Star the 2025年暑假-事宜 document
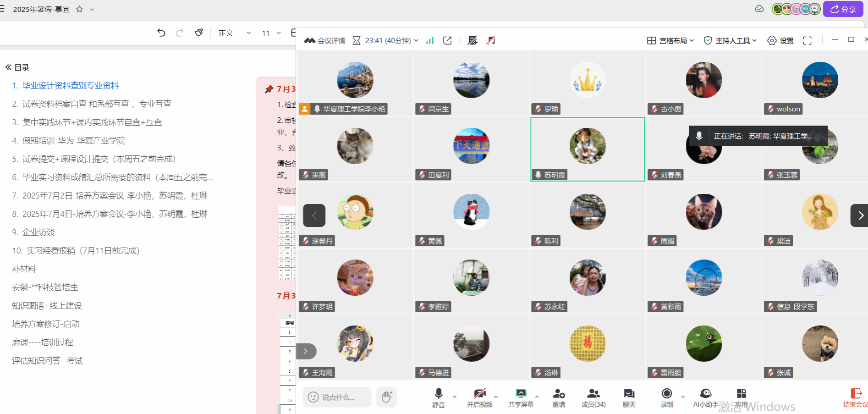Screen dimensions: 868x414 (x=79, y=9)
